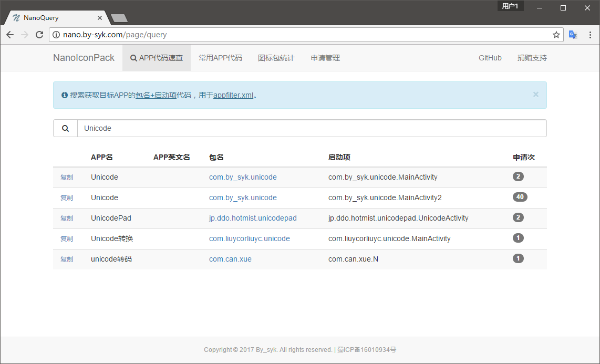Close the NanoQuery tab
Screen dimensions: 600x364
pos(99,18)
